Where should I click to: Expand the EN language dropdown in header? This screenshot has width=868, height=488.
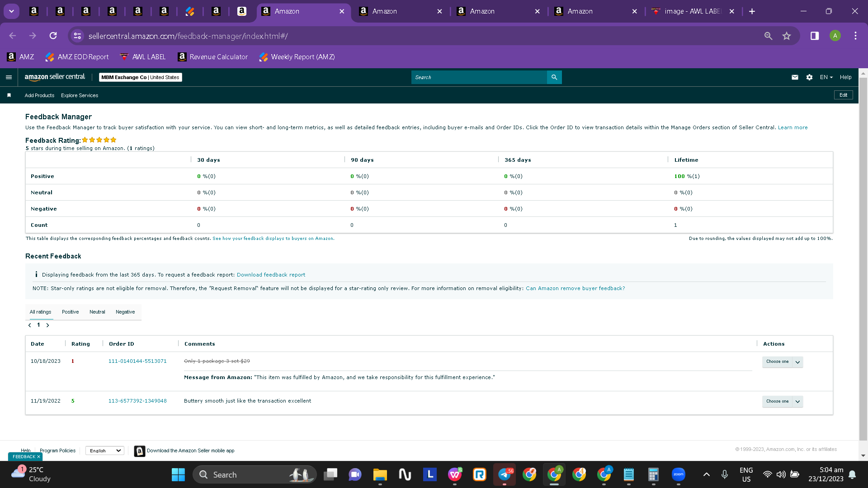(826, 77)
